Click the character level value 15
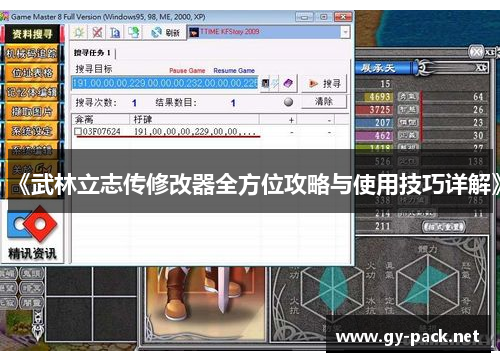 click(x=385, y=83)
